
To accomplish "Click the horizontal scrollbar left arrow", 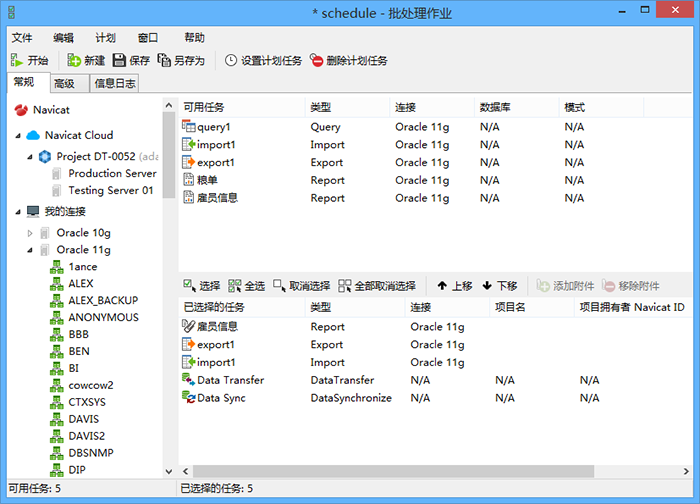I will click(185, 471).
